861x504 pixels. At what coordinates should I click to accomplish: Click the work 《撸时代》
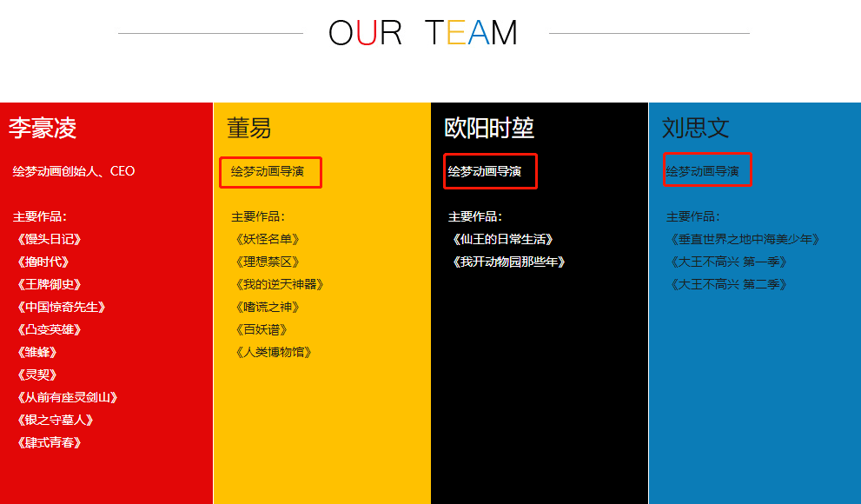(x=43, y=262)
